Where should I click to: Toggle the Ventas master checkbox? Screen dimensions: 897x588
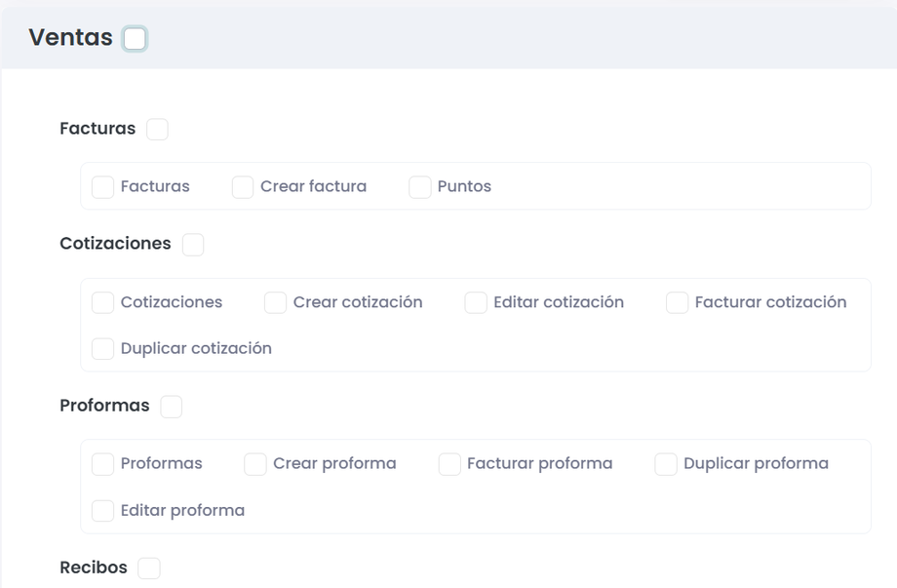coord(135,39)
